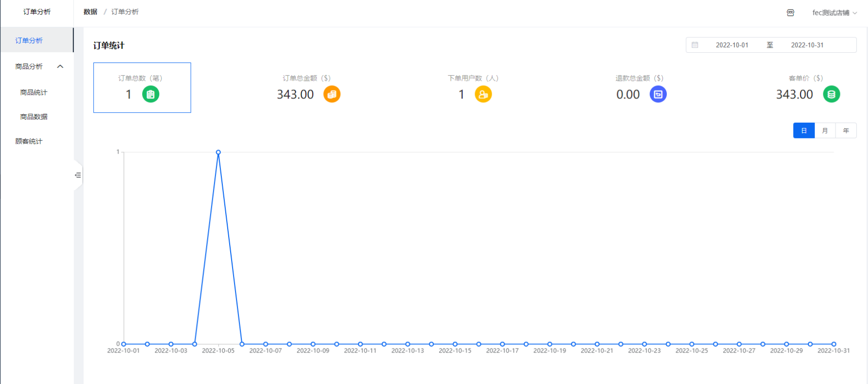This screenshot has width=868, height=384.
Task: Select the 下单用户数 statistics card
Action: point(474,88)
